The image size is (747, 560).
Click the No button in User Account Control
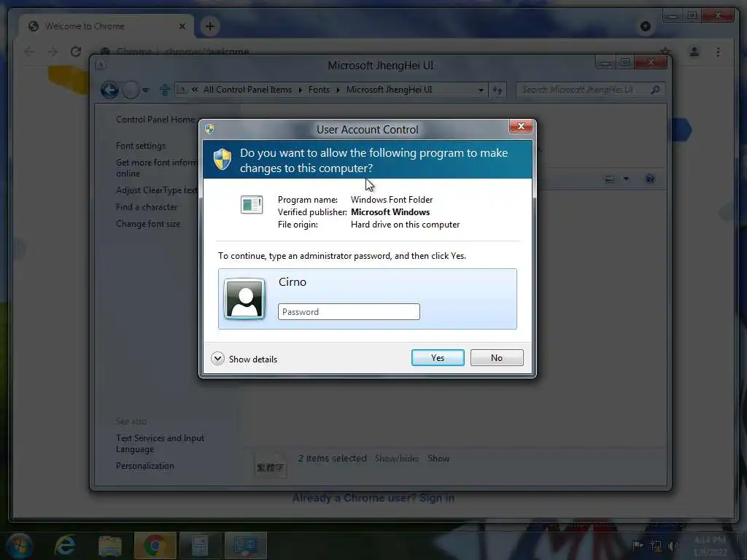click(x=496, y=357)
